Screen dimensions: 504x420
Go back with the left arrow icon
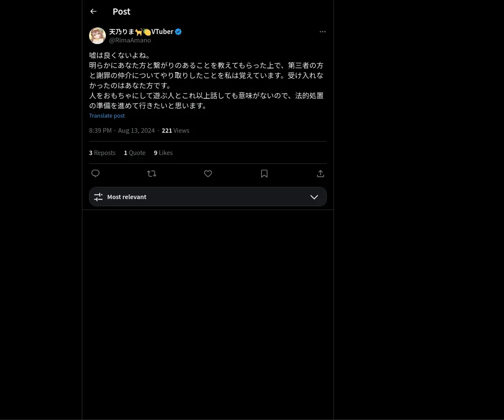point(93,11)
